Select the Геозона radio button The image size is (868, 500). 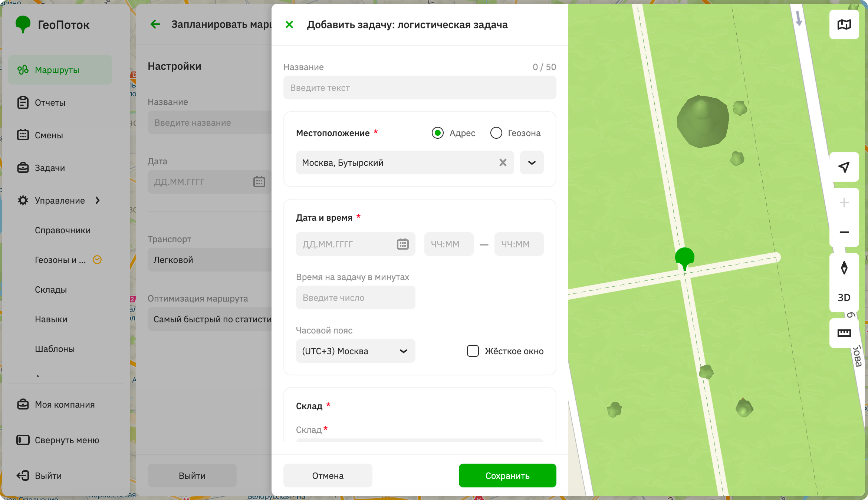click(x=496, y=133)
